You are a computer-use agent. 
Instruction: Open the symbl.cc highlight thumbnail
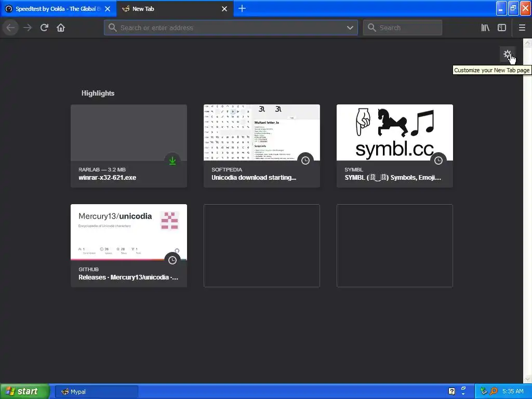tap(395, 132)
